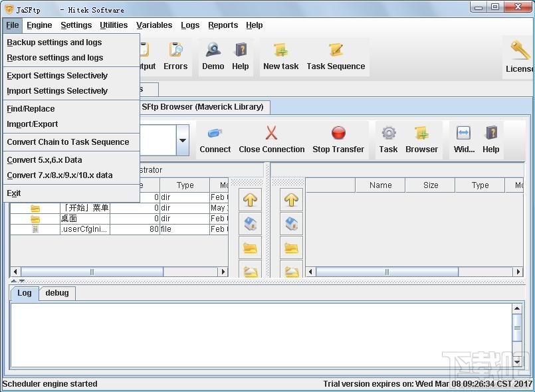
Task: Click the Wid... width toggle icon
Action: click(464, 140)
